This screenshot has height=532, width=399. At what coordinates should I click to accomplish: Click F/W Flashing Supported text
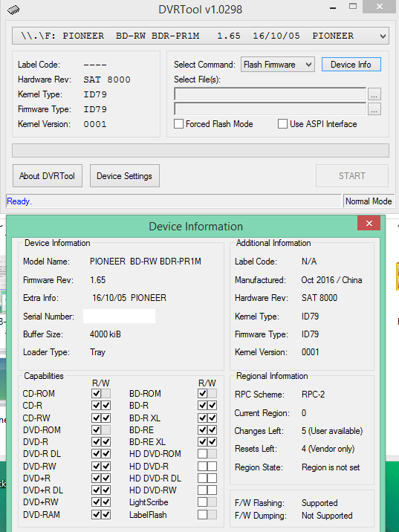[319, 503]
